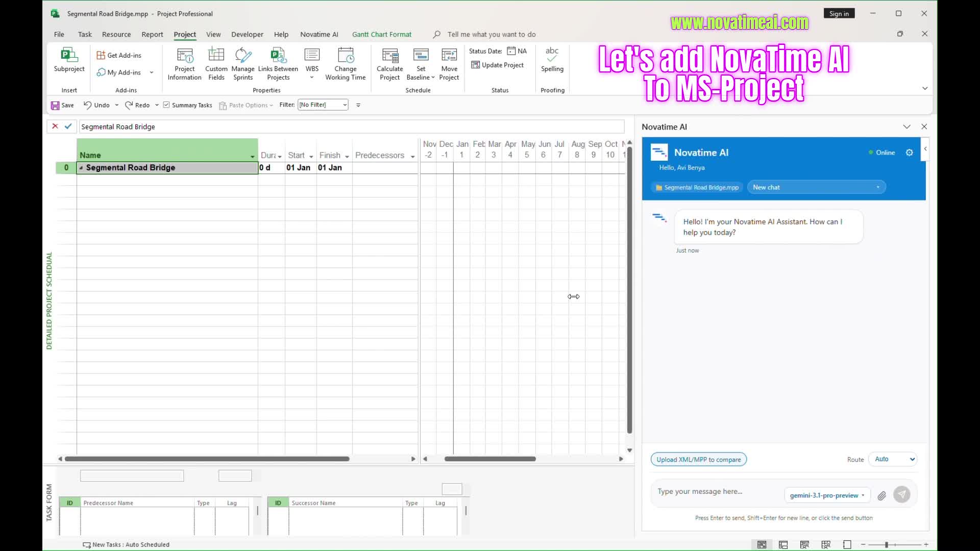Image resolution: width=980 pixels, height=551 pixels.
Task: Expand the My Add-ins dropdown arrow
Action: click(152, 72)
